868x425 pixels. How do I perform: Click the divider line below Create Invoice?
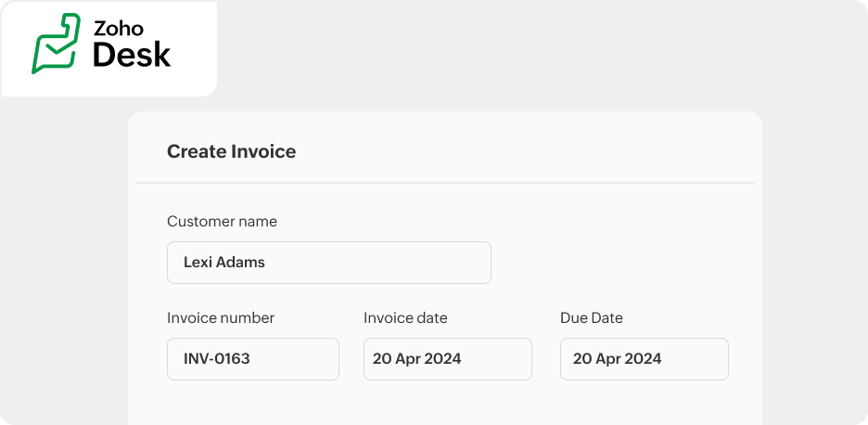(x=445, y=183)
